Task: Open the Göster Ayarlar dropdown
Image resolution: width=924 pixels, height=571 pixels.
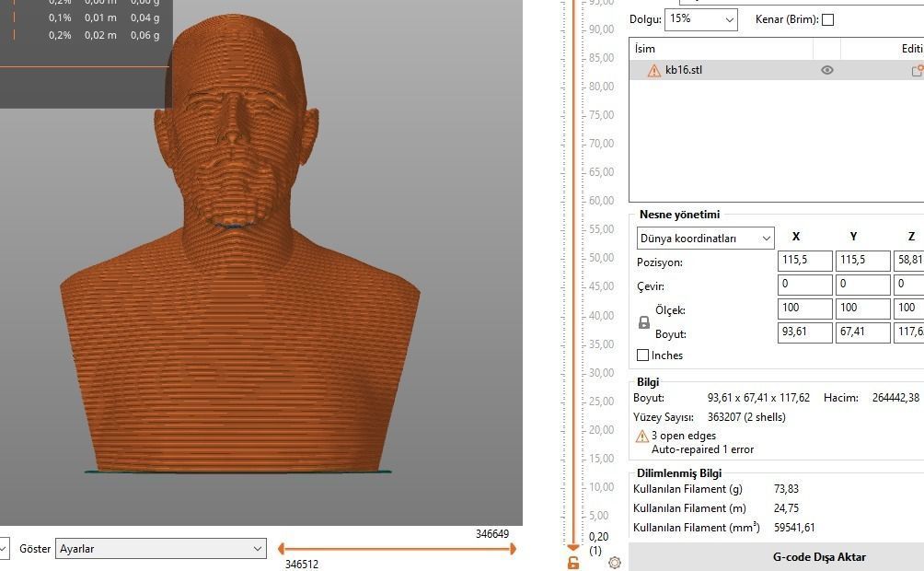Action: 161,549
